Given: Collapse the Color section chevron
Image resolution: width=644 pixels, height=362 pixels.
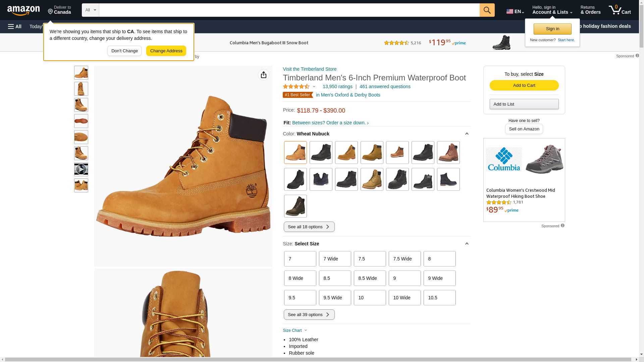Looking at the screenshot, I should [x=467, y=134].
